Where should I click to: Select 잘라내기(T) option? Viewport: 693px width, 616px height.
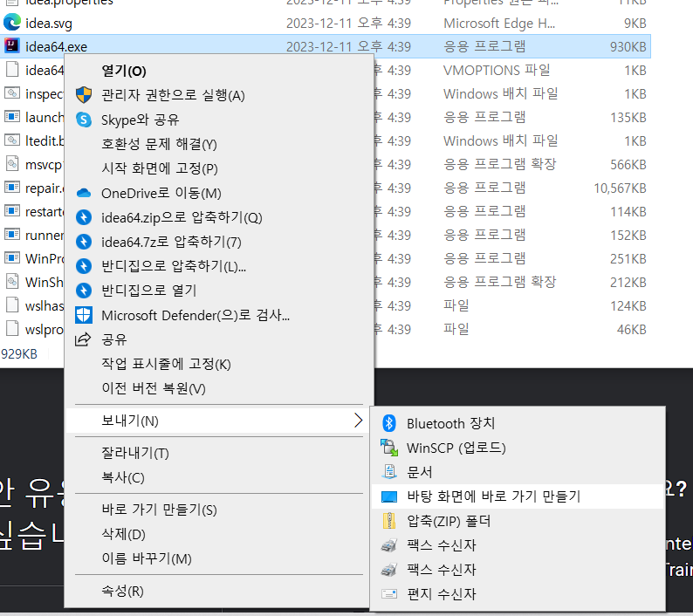[x=135, y=453]
